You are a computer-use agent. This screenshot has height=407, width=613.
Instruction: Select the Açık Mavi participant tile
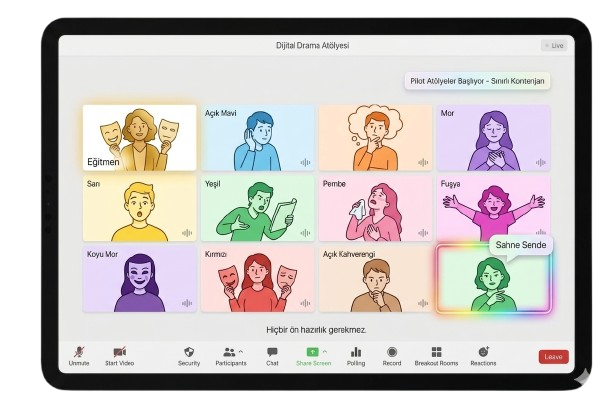(x=258, y=137)
